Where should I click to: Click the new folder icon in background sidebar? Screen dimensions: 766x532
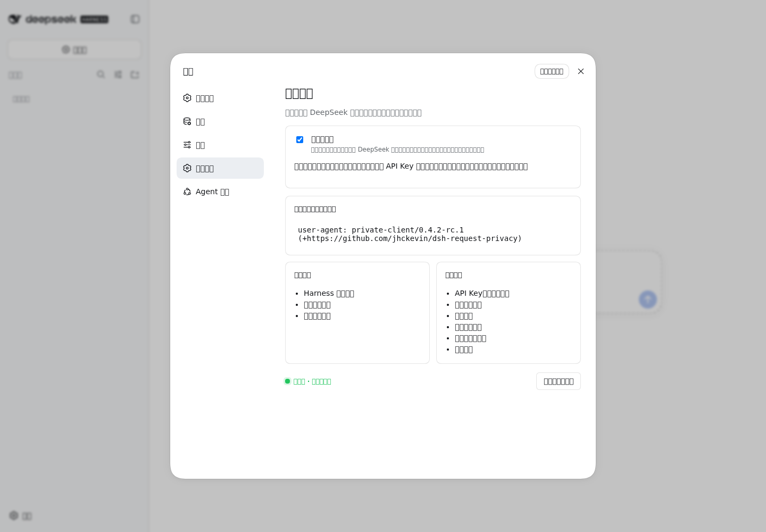(x=135, y=74)
